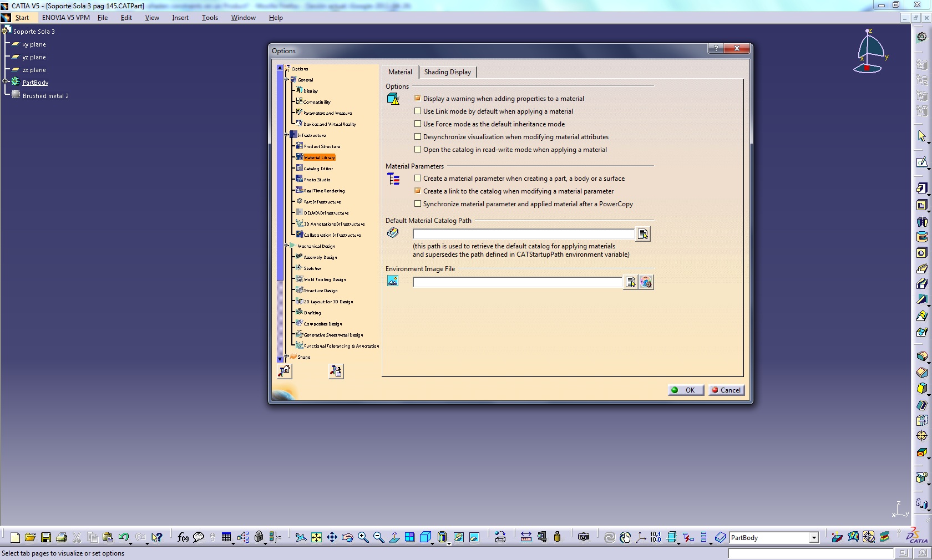Switch to the Shading Display tab
Image resolution: width=932 pixels, height=560 pixels.
coord(448,72)
